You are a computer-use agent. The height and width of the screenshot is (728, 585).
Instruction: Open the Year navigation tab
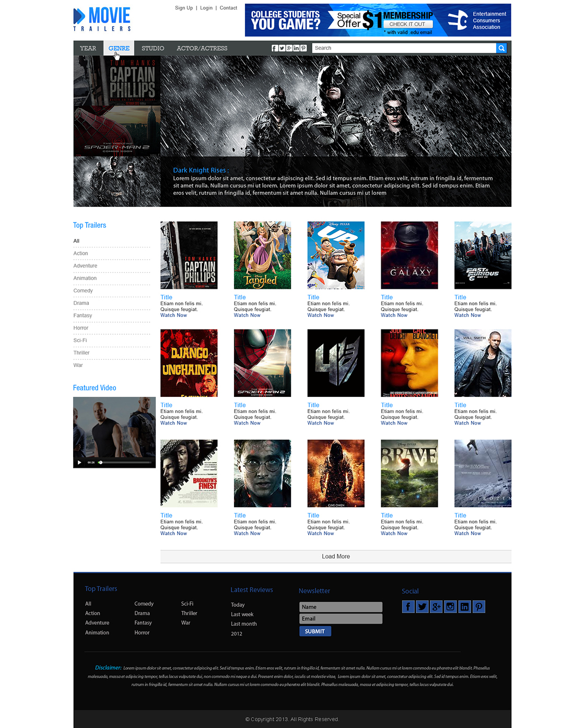point(88,48)
